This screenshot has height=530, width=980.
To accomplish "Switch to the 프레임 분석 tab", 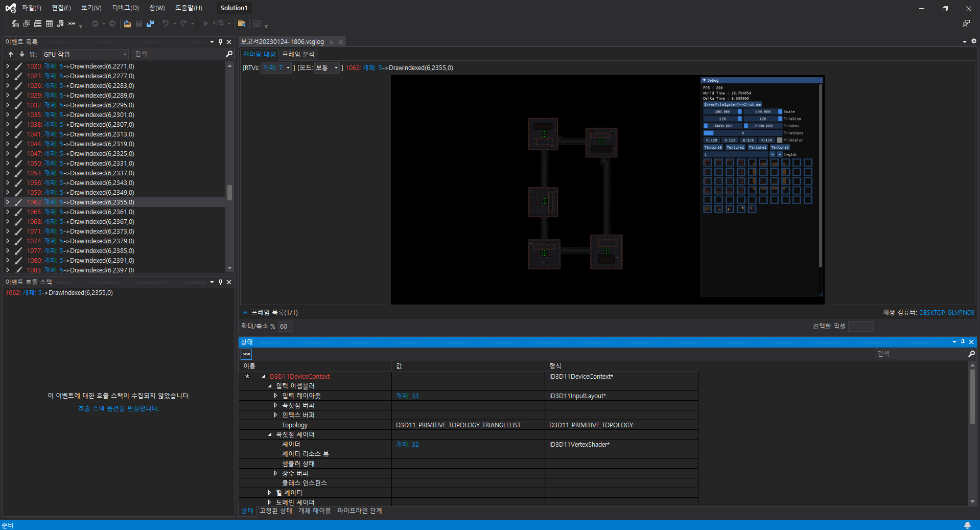I will pyautogui.click(x=298, y=54).
